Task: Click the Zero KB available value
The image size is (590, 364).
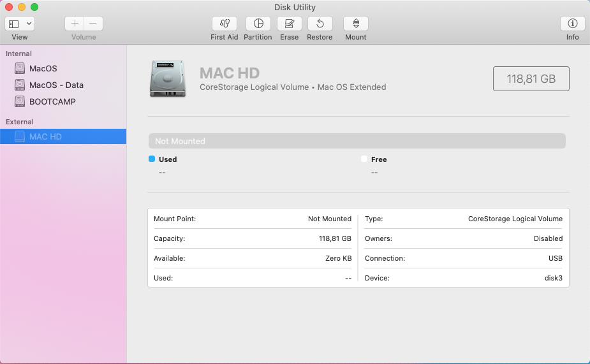Action: tap(338, 258)
